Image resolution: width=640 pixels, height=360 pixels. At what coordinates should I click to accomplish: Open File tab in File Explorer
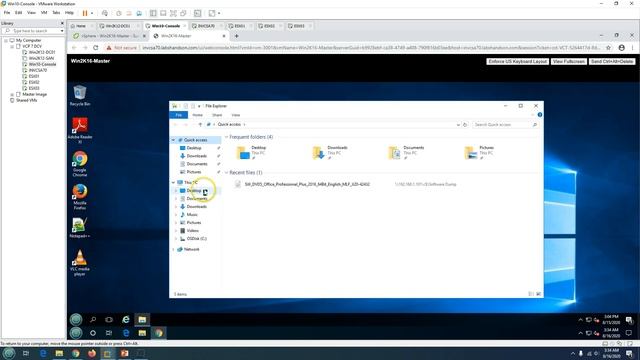tap(179, 115)
